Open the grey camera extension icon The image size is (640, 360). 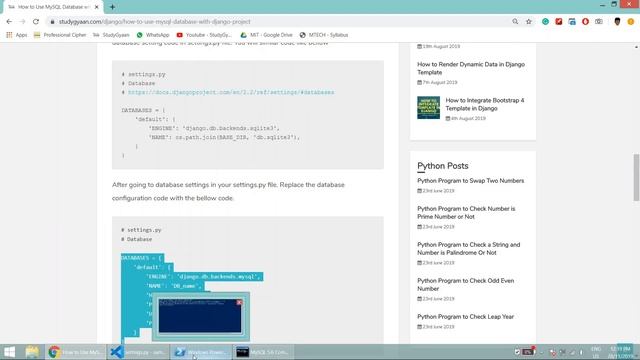599,22
